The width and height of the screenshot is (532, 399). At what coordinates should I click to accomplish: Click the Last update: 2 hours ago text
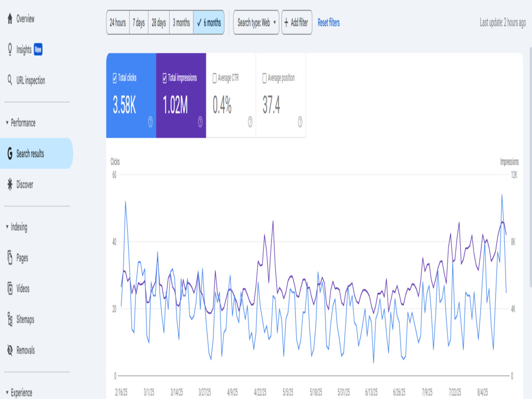pos(503,23)
